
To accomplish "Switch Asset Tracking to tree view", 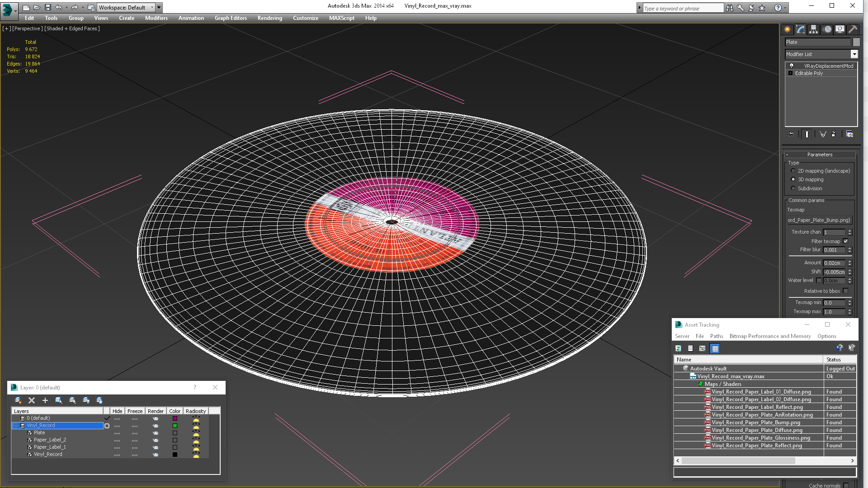I will [x=703, y=348].
